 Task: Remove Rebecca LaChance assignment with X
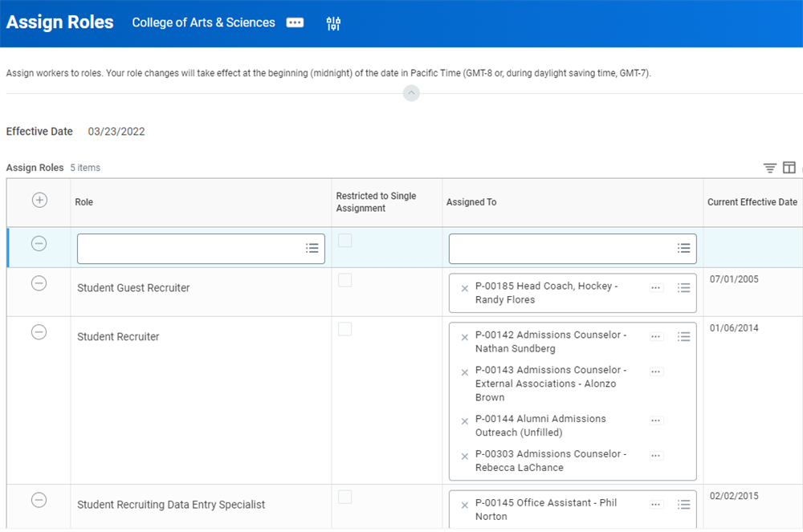click(464, 457)
